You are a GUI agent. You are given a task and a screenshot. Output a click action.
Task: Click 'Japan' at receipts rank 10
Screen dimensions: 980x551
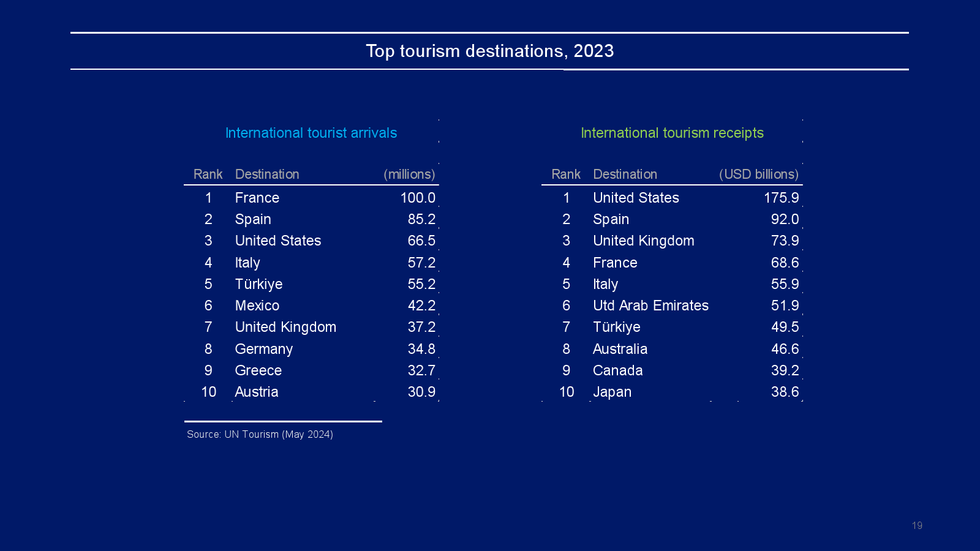coord(612,392)
